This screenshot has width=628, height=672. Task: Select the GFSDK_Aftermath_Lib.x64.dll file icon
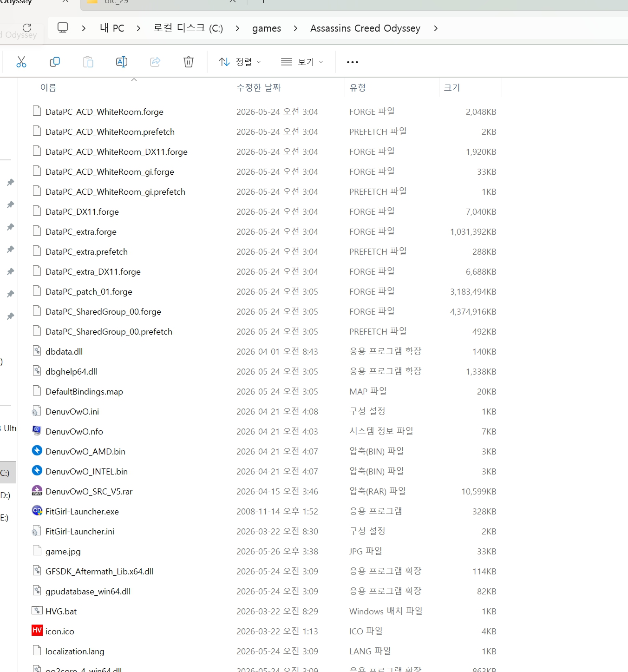pos(37,571)
